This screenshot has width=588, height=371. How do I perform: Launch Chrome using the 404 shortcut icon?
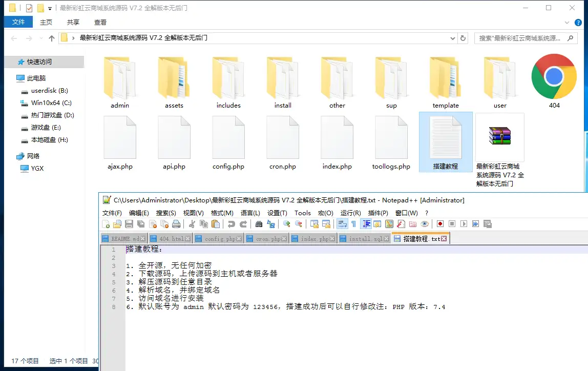click(x=554, y=77)
